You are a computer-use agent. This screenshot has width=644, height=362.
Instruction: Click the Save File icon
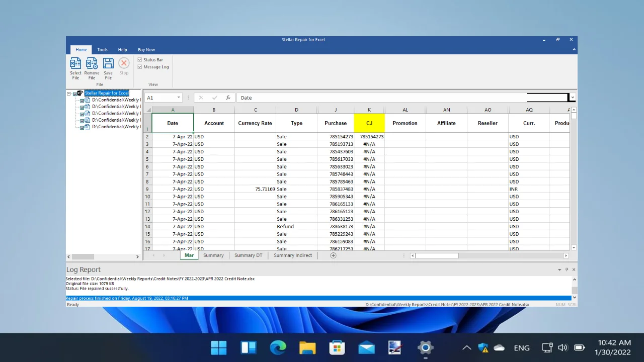pyautogui.click(x=108, y=63)
